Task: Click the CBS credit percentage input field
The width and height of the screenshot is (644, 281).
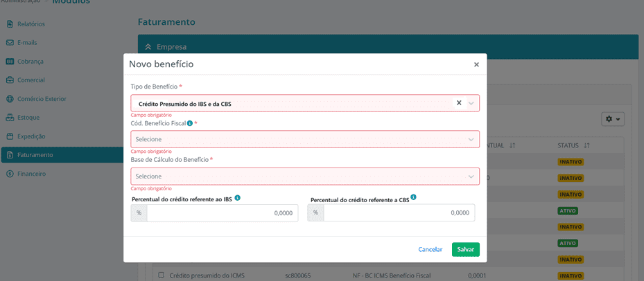Action: tap(399, 213)
